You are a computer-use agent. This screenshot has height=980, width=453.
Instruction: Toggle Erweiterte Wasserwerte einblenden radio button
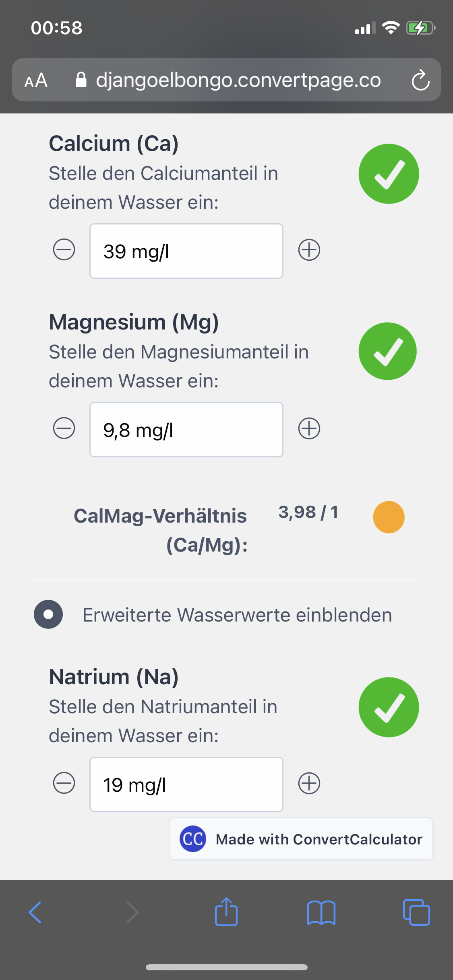point(48,614)
